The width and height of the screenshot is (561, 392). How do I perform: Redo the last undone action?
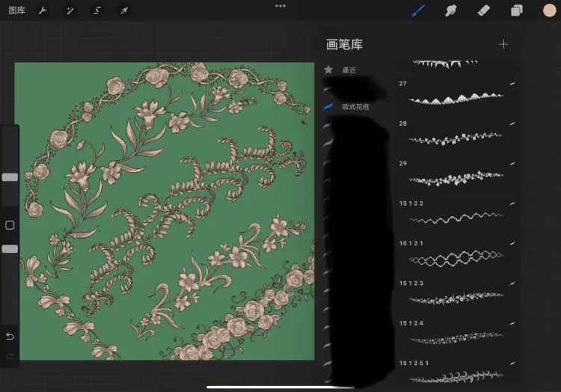pos(10,355)
